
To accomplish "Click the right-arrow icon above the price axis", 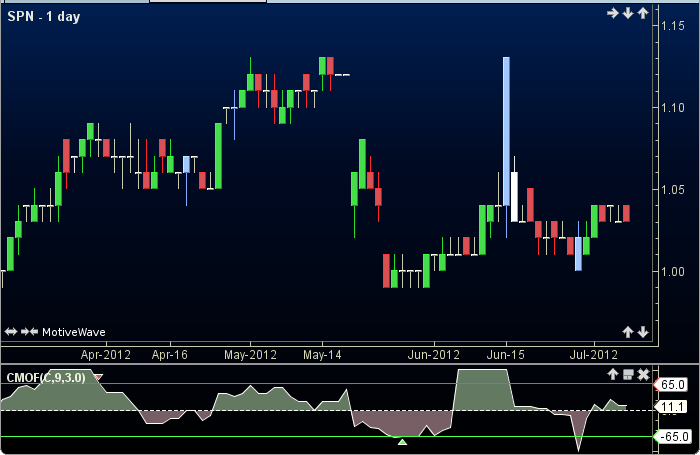I will coord(612,13).
